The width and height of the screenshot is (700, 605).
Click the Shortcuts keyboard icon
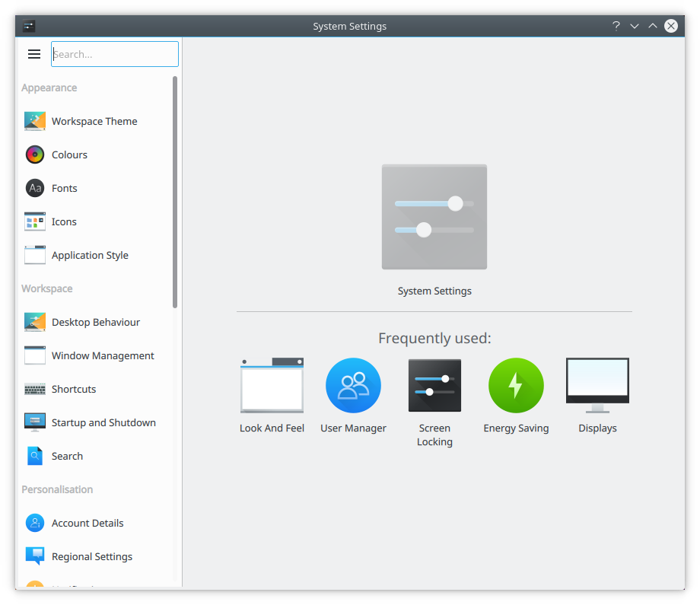pos(35,389)
